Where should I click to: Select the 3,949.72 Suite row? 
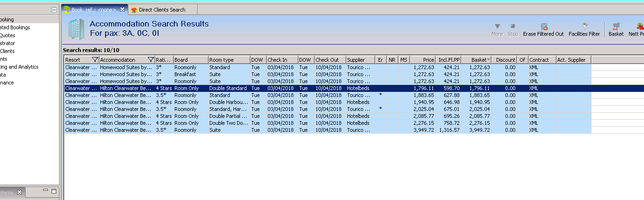click(x=327, y=130)
